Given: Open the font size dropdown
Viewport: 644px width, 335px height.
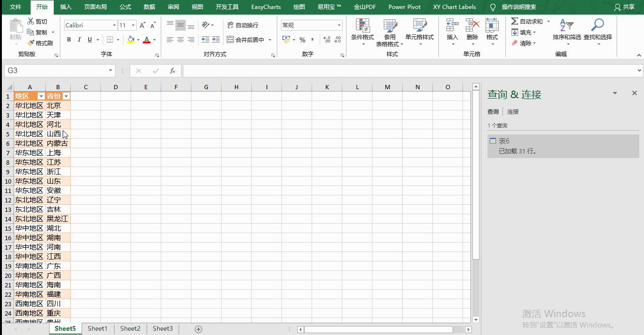Looking at the screenshot, I should 132,25.
